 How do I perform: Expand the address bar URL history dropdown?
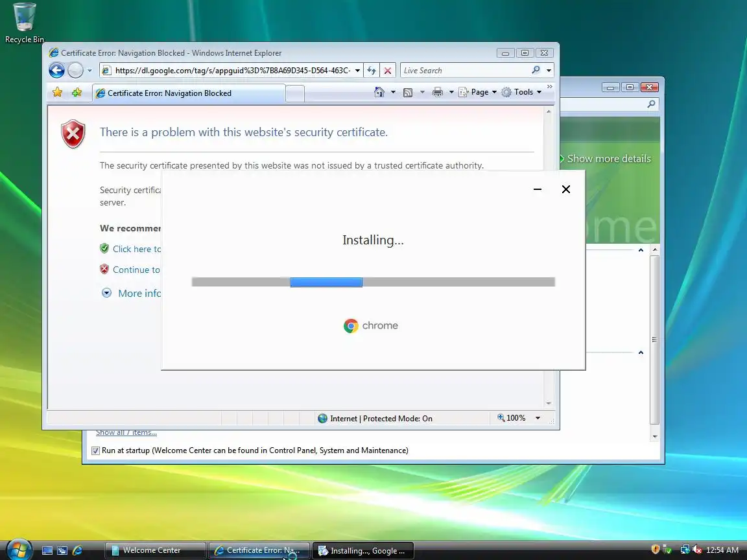(357, 71)
